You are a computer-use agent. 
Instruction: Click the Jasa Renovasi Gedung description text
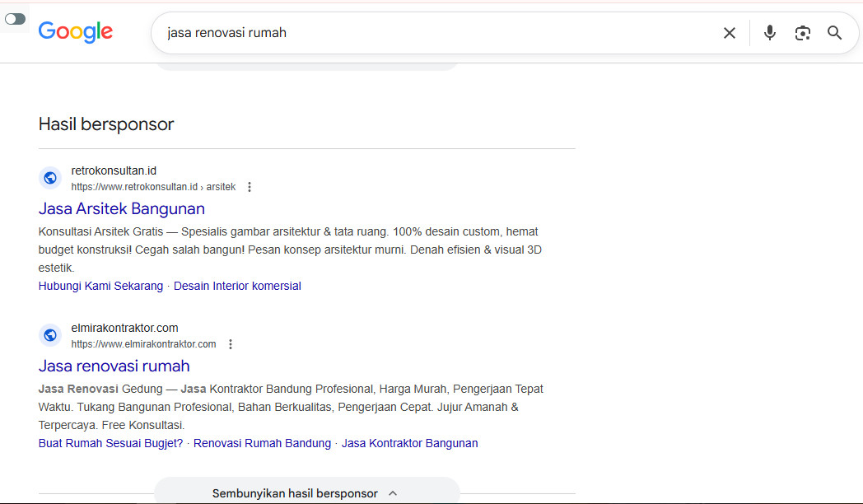291,407
